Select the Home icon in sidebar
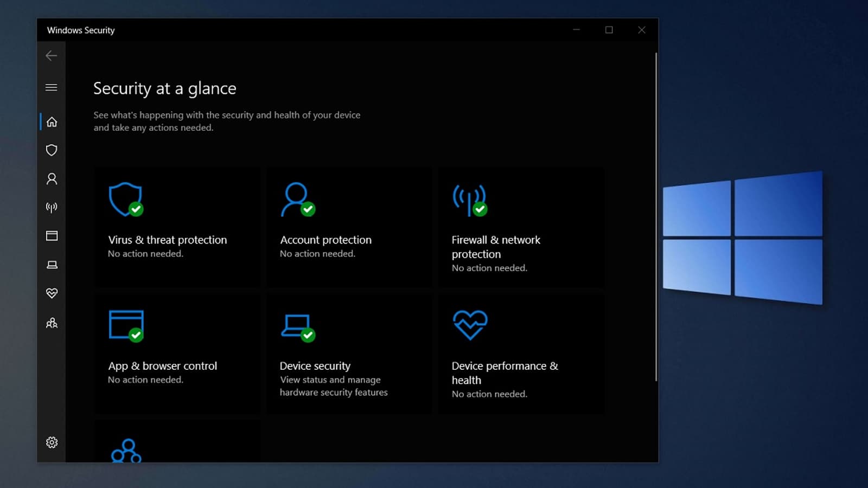Image resolution: width=868 pixels, height=488 pixels. [52, 122]
